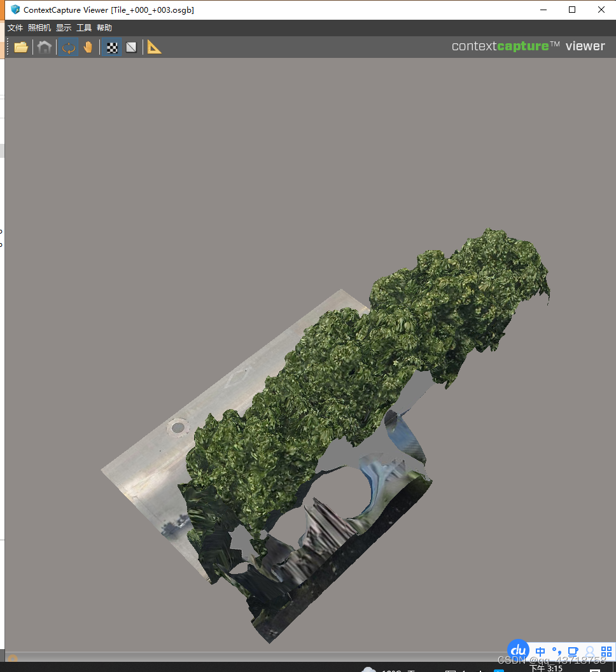Open the 帮助 menu
The image size is (616, 672).
[x=104, y=28]
